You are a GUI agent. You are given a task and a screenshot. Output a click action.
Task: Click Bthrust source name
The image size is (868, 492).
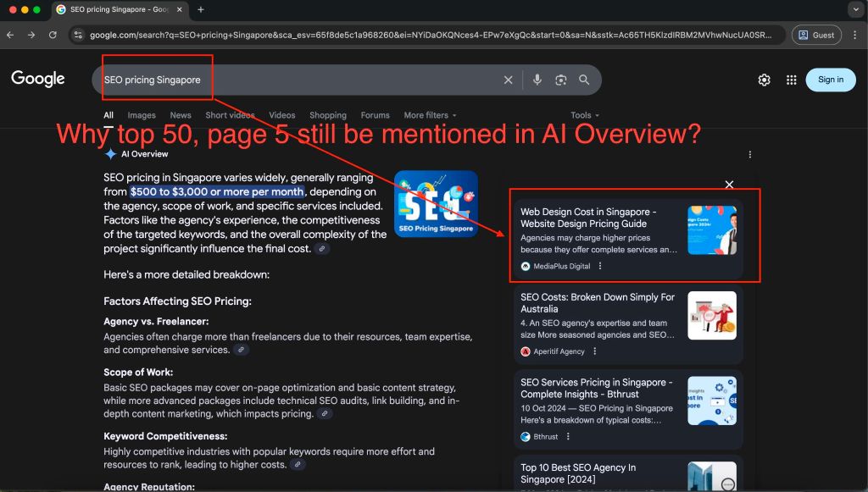point(545,436)
